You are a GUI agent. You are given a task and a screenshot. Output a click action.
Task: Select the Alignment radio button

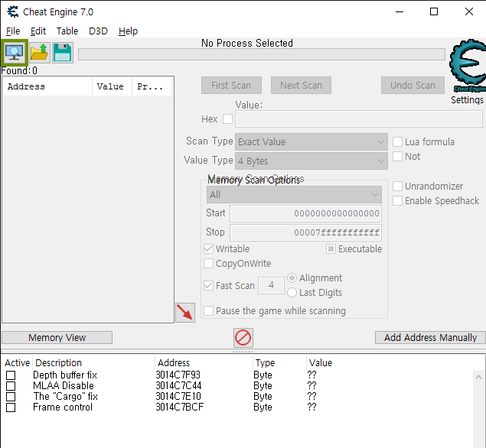[x=292, y=278]
